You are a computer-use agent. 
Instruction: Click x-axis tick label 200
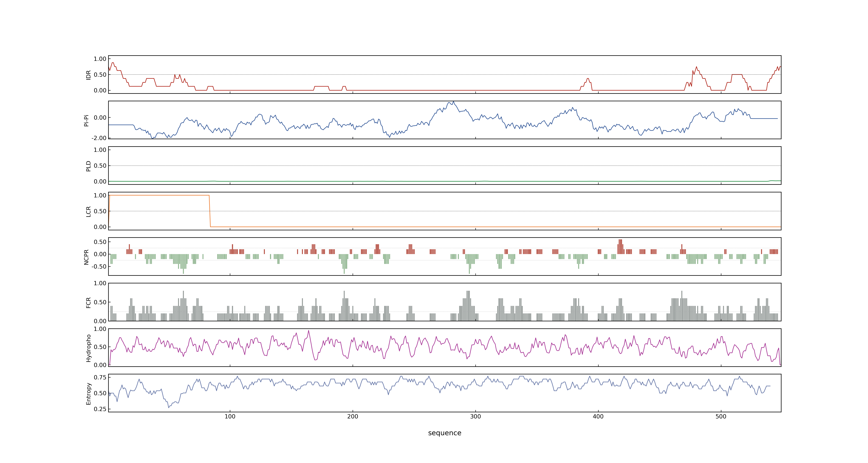pyautogui.click(x=353, y=416)
